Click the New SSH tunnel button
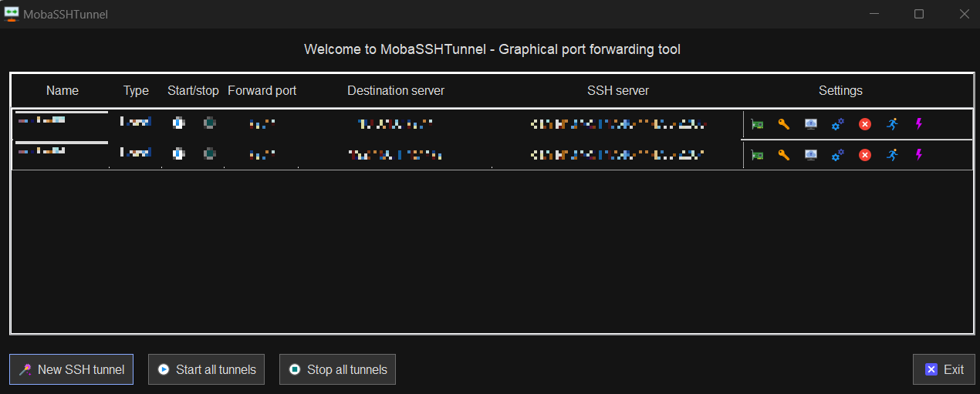 71,369
